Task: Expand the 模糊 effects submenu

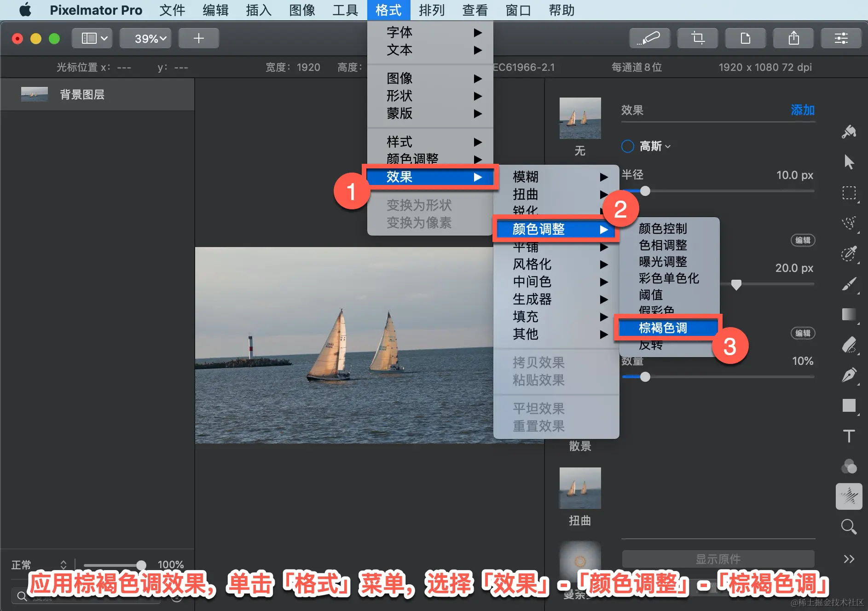Action: (x=556, y=177)
